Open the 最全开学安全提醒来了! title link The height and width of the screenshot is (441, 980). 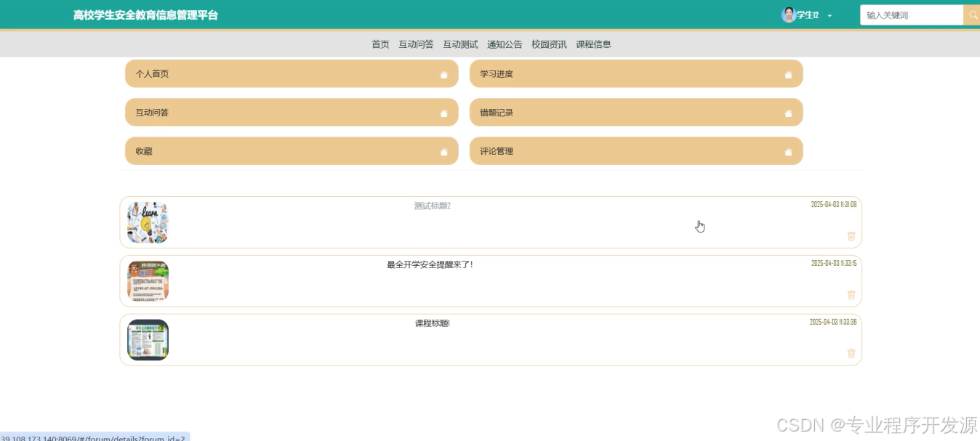[430, 264]
